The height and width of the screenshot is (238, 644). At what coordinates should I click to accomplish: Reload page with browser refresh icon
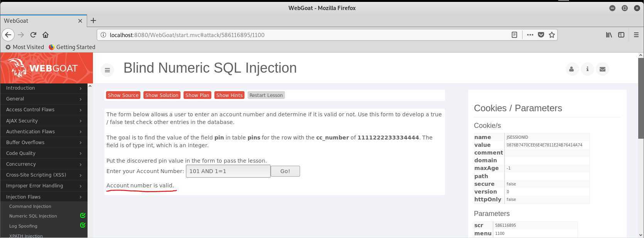tap(33, 35)
